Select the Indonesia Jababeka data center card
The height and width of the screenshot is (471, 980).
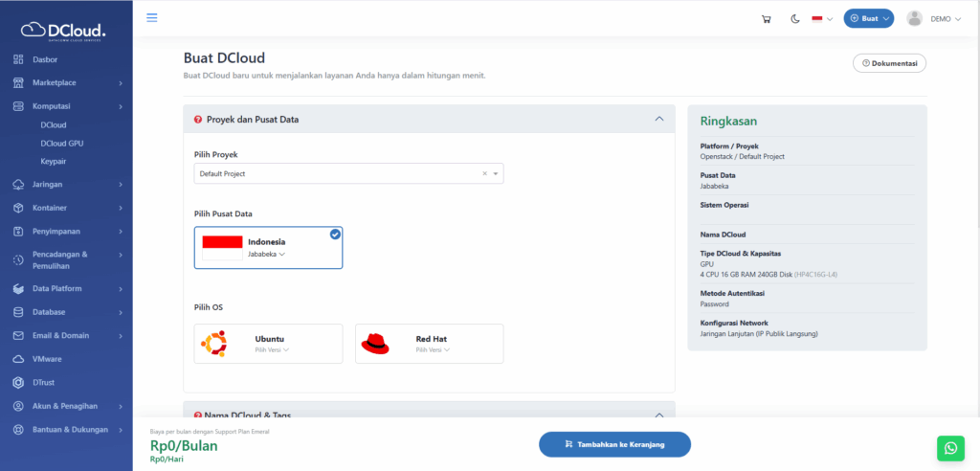click(268, 248)
